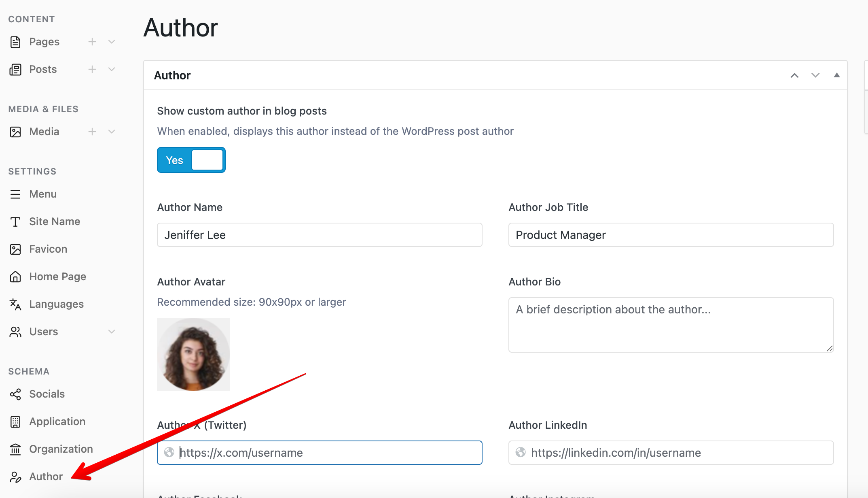Add a new post via plus icon

point(92,69)
